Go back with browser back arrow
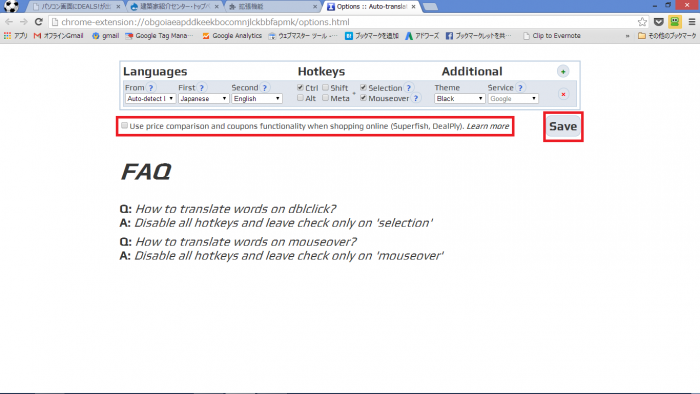 [9, 22]
